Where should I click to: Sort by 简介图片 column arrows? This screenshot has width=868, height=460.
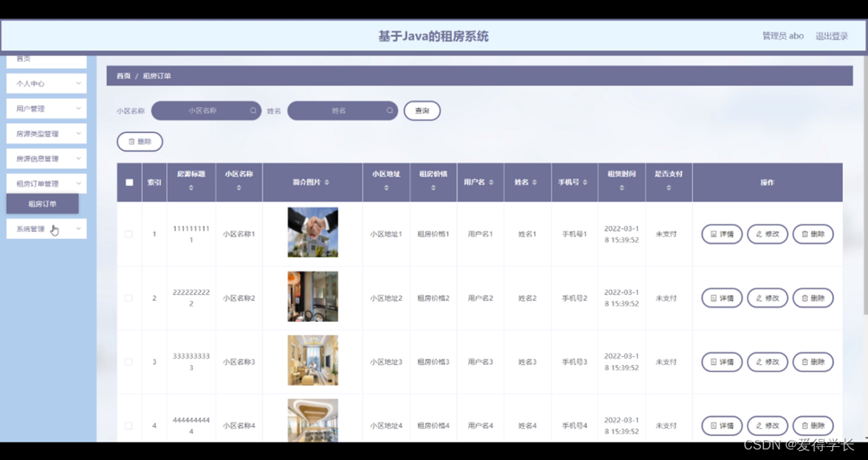point(327,183)
